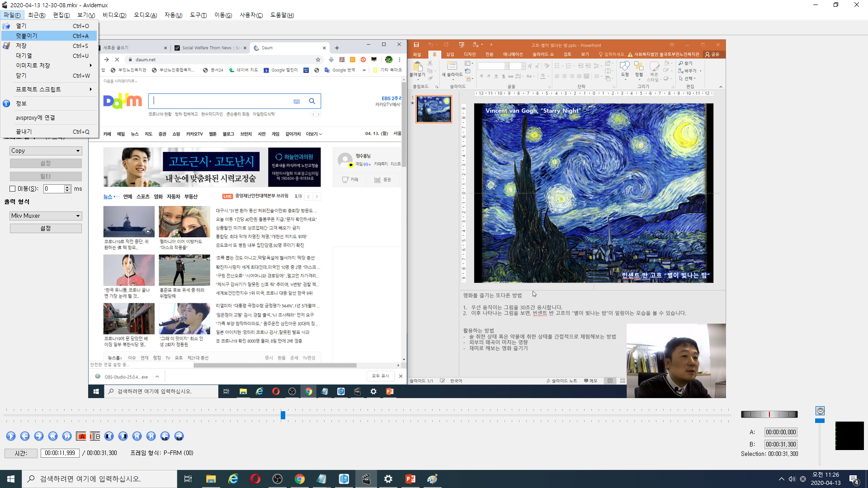Set selection end marker B
The width and height of the screenshot is (868, 488).
95,436
